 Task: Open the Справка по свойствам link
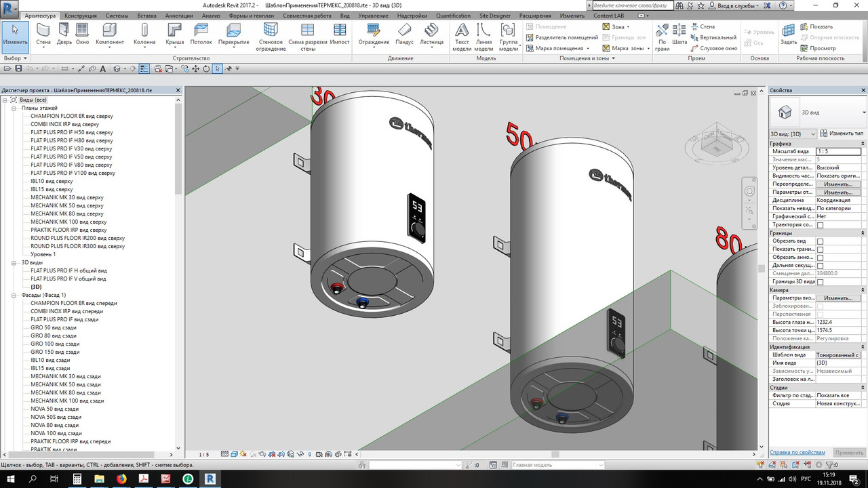point(797,452)
